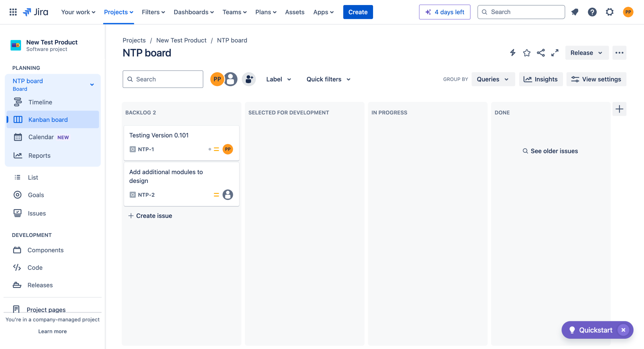Click the share board icon

541,53
